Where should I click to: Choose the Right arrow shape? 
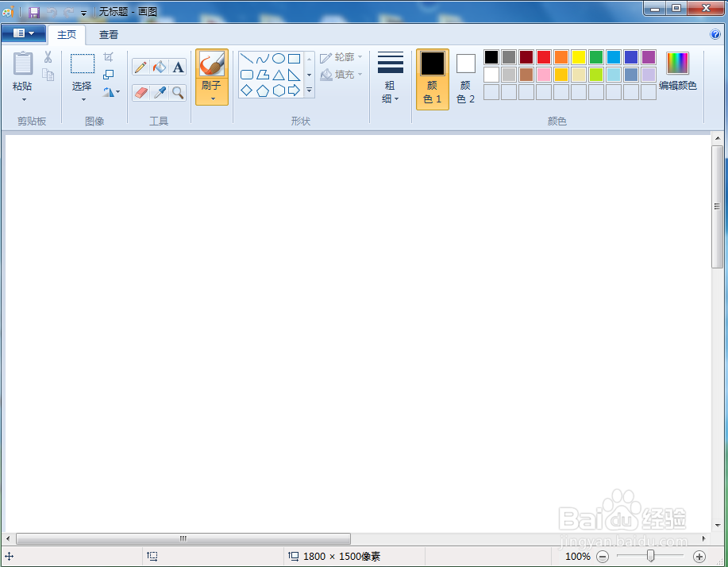(294, 90)
